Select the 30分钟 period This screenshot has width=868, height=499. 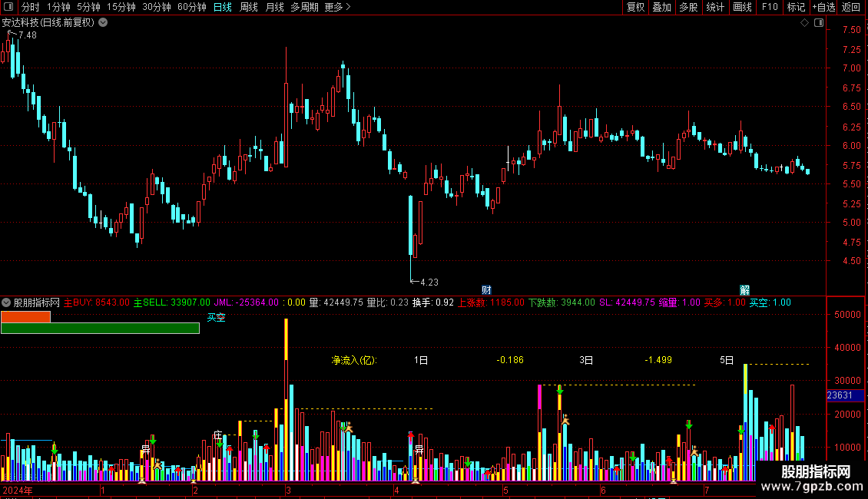point(157,7)
